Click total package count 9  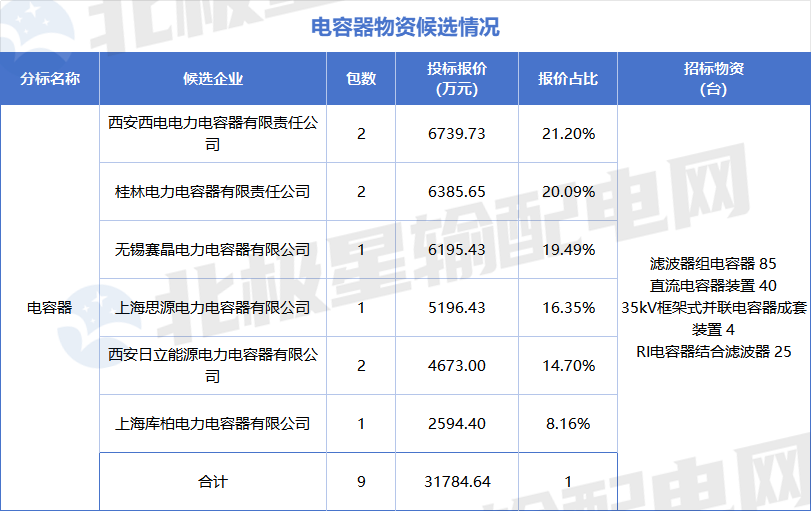coord(361,482)
